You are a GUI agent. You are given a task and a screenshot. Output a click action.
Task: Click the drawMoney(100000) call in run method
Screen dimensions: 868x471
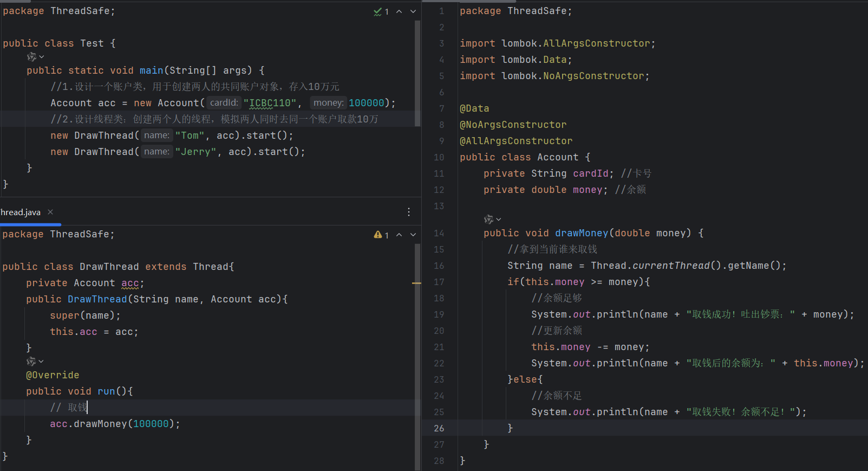(115, 424)
